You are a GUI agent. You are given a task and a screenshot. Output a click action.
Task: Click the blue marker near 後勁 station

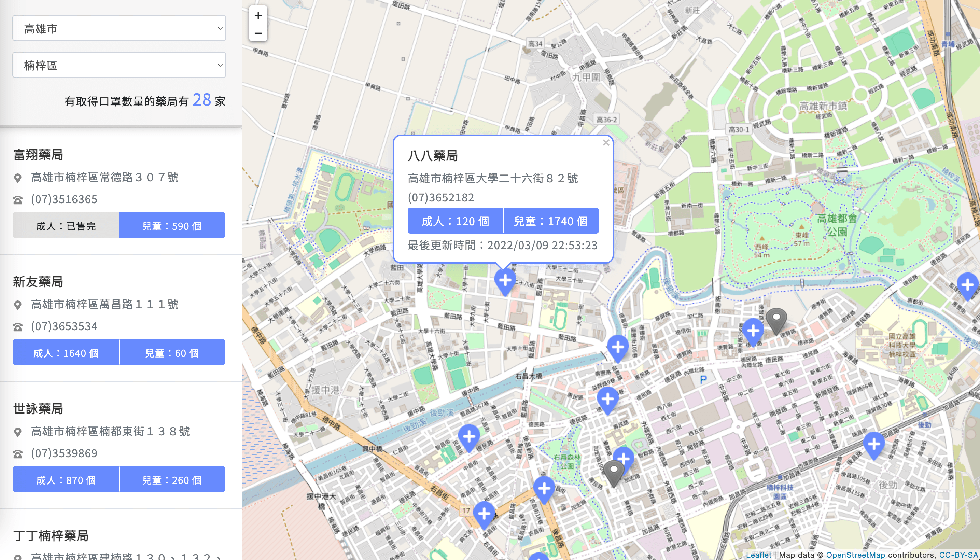874,446
